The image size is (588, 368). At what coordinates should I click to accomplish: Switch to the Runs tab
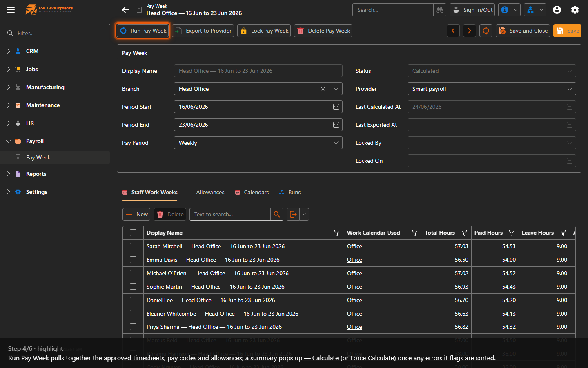[290, 192]
